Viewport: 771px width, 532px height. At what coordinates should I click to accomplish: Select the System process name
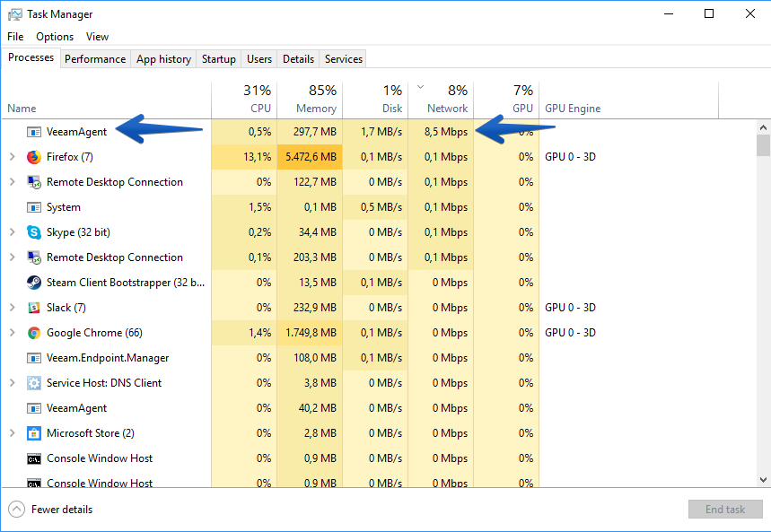coord(64,207)
